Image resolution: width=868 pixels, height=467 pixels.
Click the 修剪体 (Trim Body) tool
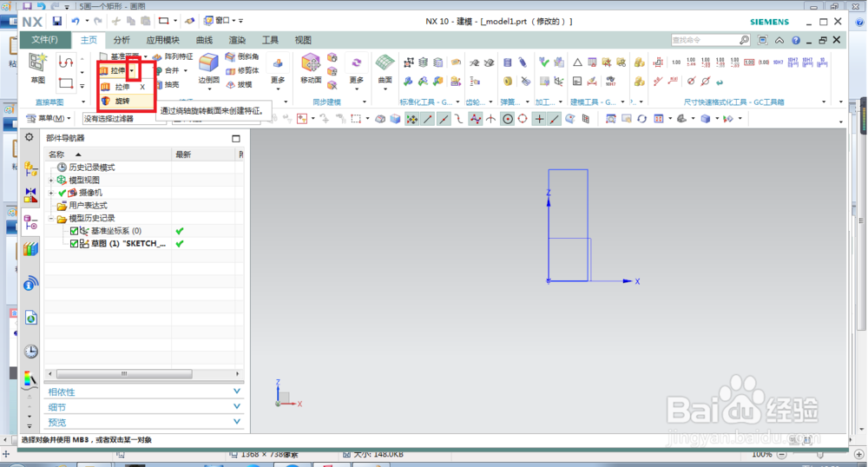pyautogui.click(x=242, y=70)
